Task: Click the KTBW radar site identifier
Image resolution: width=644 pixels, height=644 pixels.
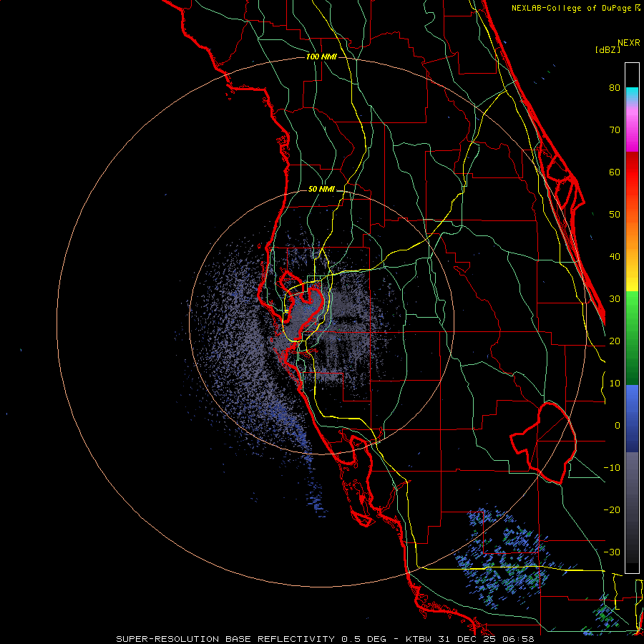Action: (418, 639)
